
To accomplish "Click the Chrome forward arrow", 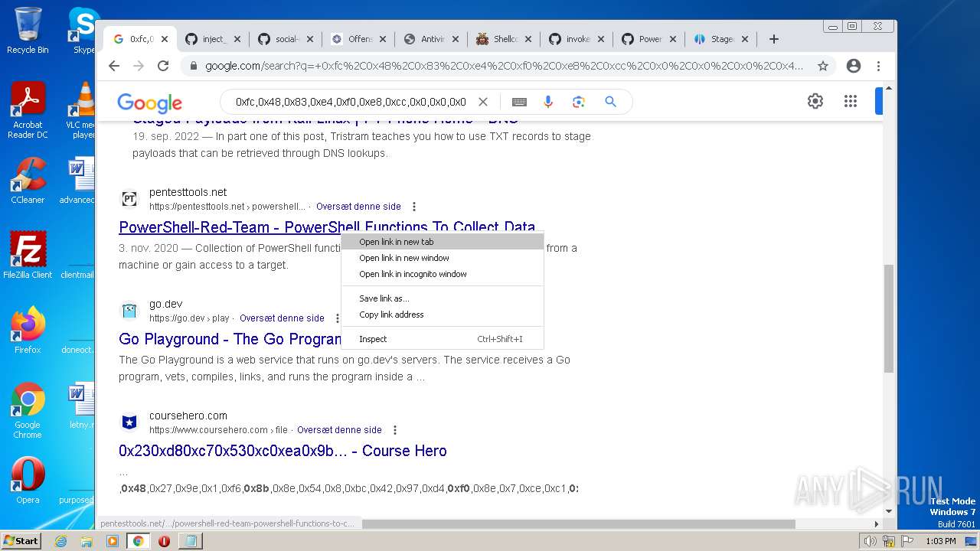I will (139, 66).
